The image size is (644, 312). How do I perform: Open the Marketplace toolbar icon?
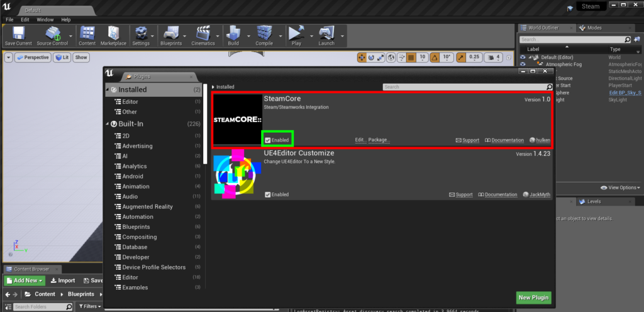click(113, 36)
